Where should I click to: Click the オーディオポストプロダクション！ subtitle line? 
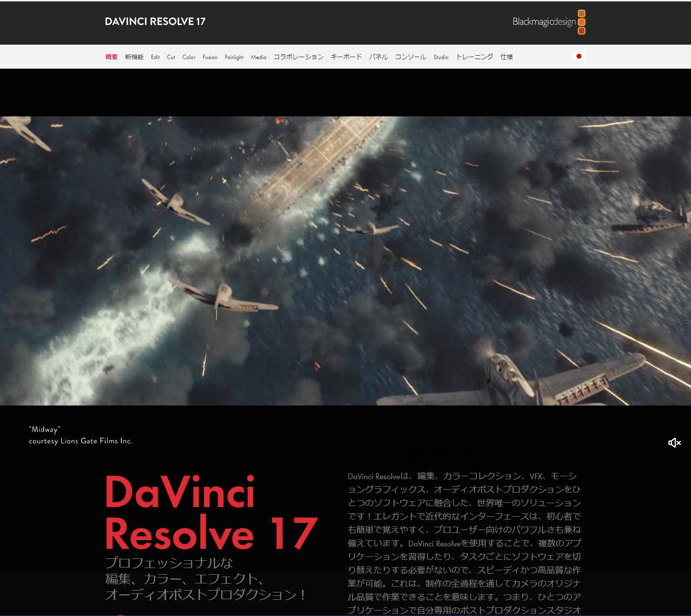pyautogui.click(x=206, y=594)
